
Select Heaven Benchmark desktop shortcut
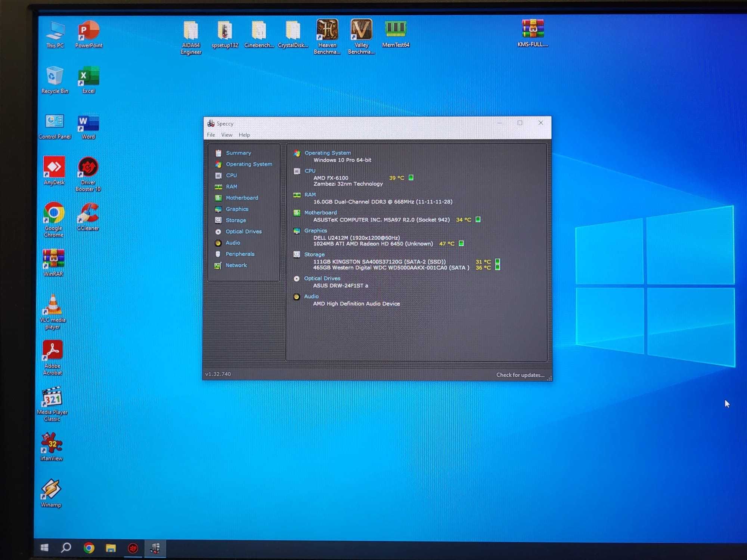(x=327, y=37)
